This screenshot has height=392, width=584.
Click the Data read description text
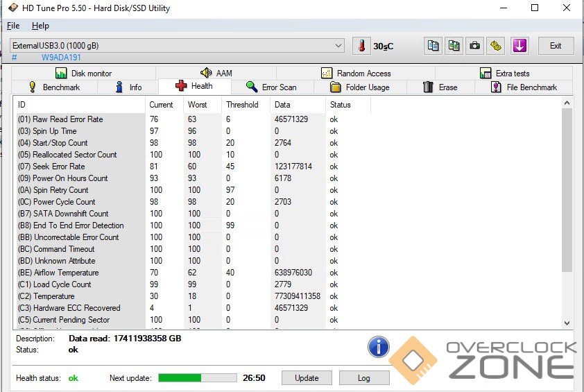(x=125, y=339)
